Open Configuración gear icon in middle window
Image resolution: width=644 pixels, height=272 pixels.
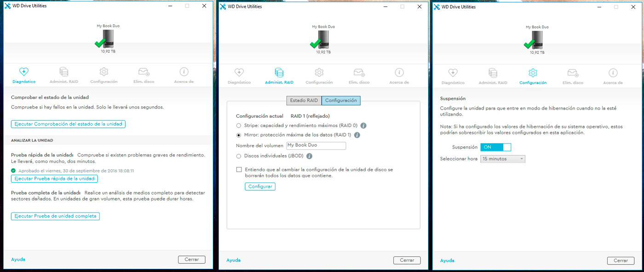coord(319,73)
